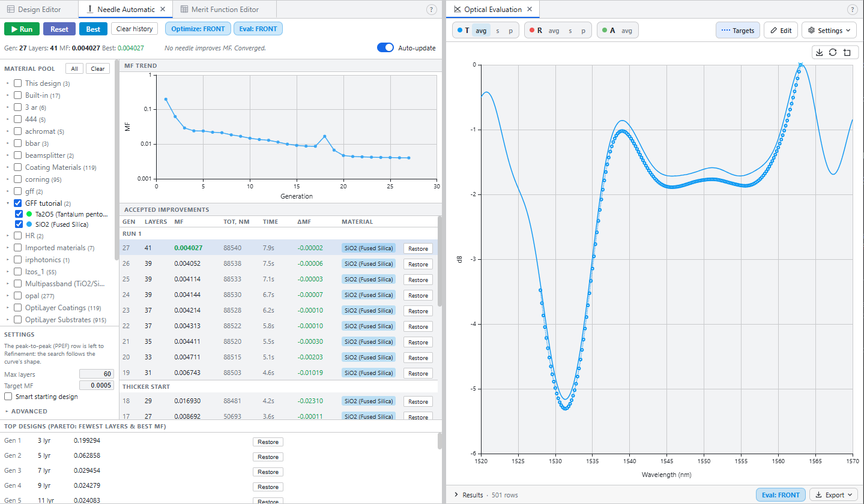Click the Target MF input field

click(x=97, y=386)
